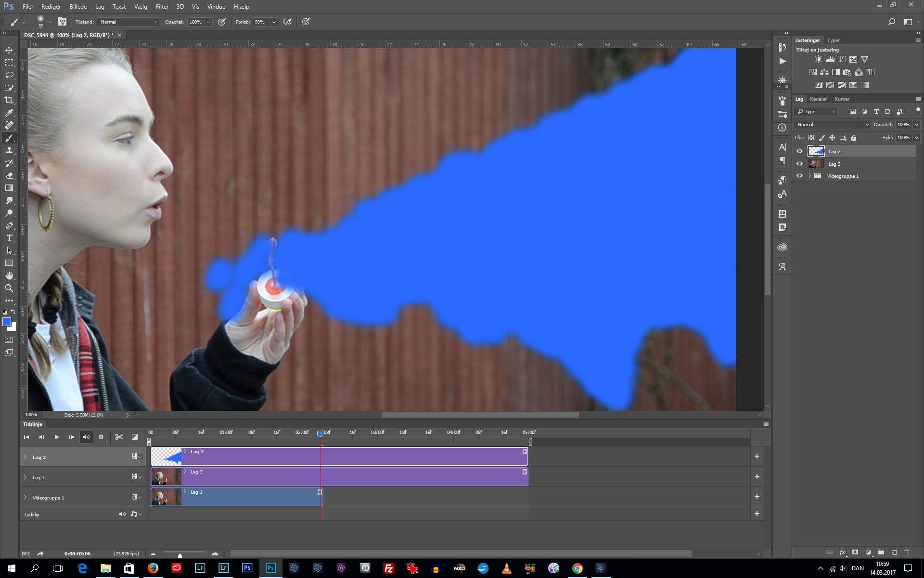Click the split-at-playhead scissors in the timeline

119,437
